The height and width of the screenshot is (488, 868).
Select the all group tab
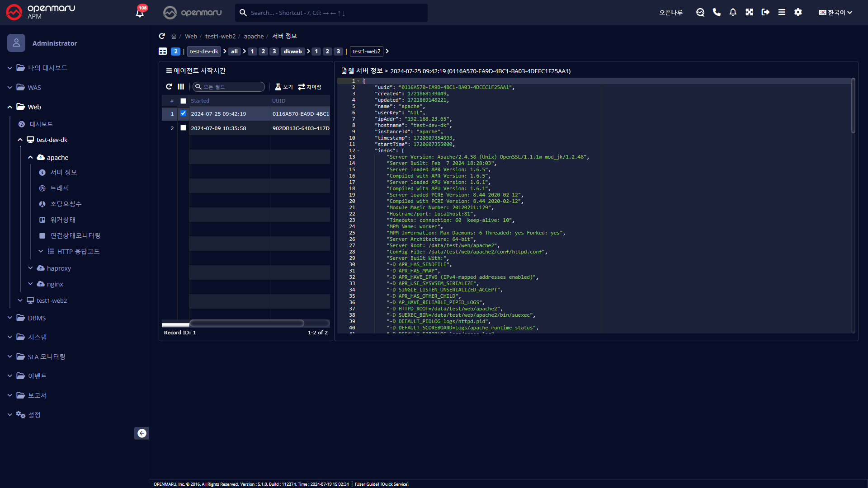pyautogui.click(x=234, y=52)
